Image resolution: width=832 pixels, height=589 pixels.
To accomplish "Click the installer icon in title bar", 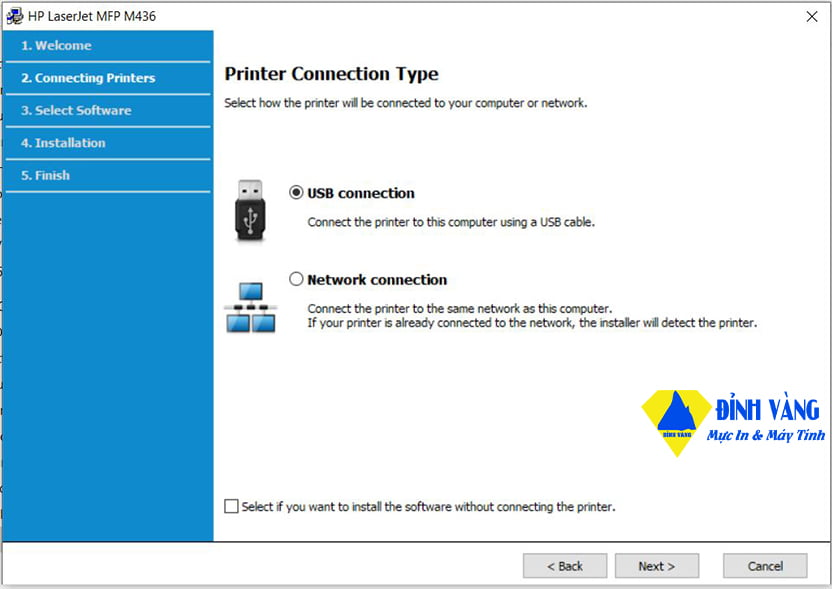I will [14, 16].
